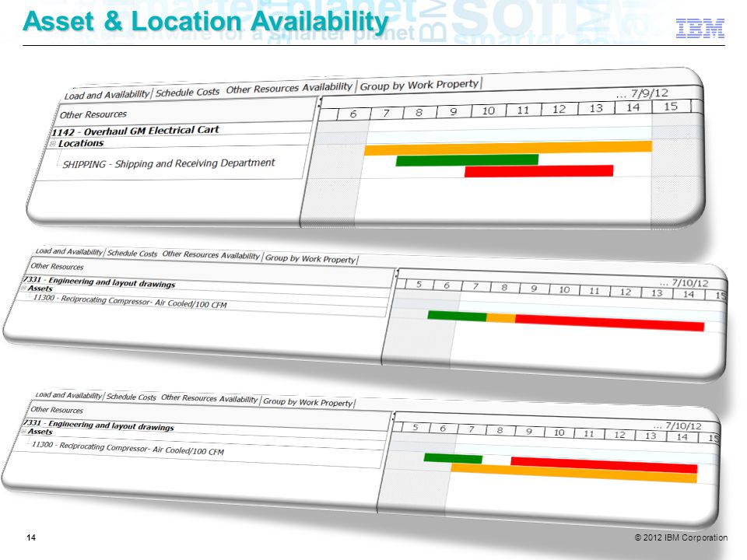Select Group by Work Property tab in middle panel

(x=310, y=258)
